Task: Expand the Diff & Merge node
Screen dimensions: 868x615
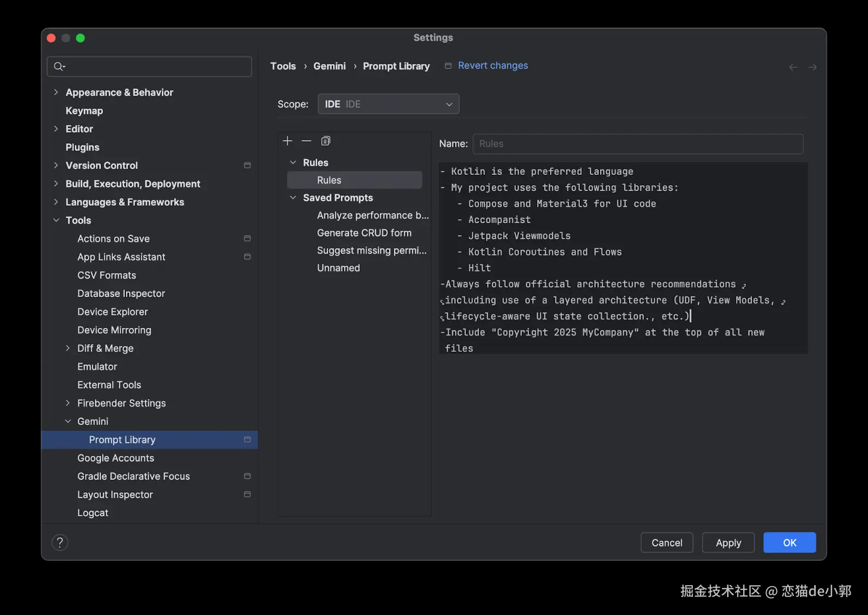Action: (68, 348)
